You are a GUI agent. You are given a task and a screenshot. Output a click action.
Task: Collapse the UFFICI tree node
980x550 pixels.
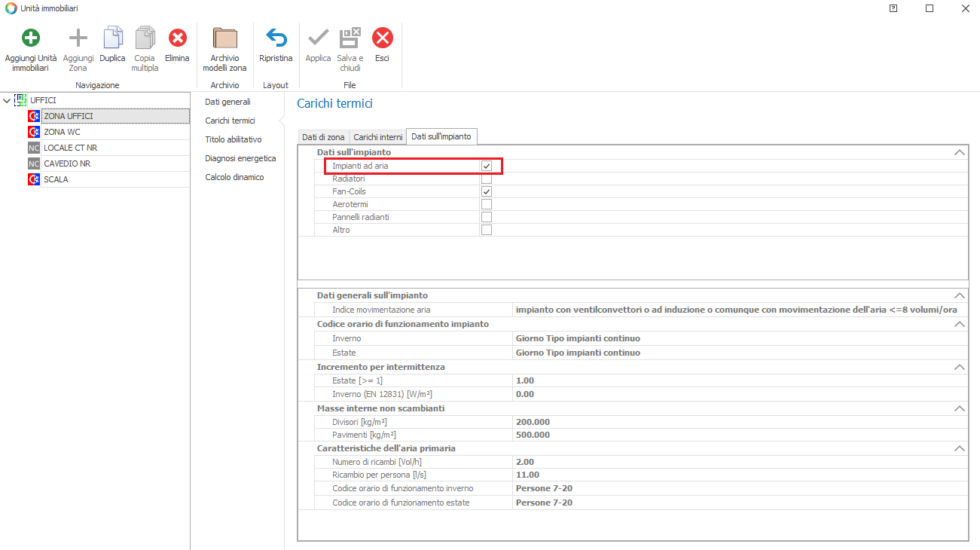pyautogui.click(x=7, y=100)
